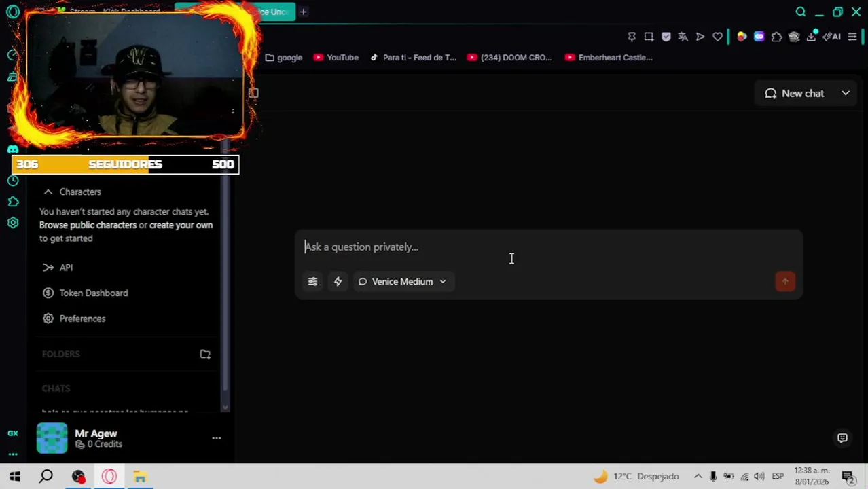Viewport: 868px width, 489px height.
Task: Open the feedback chat bubble icon
Action: point(842,438)
